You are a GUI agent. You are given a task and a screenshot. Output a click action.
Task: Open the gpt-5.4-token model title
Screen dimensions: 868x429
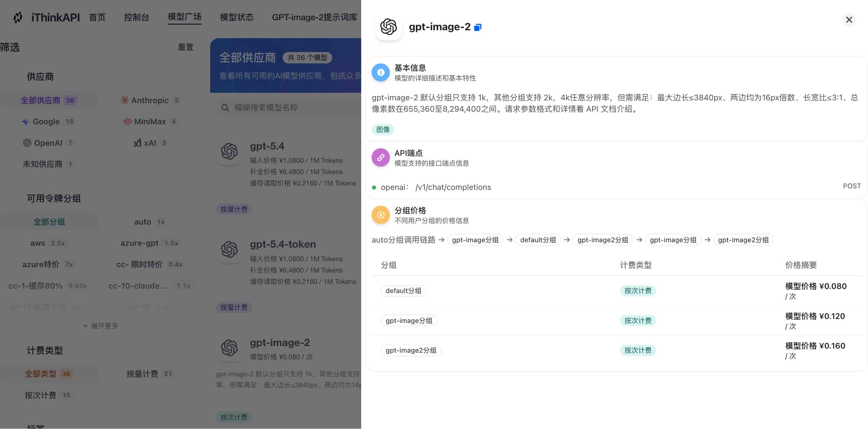click(x=283, y=244)
